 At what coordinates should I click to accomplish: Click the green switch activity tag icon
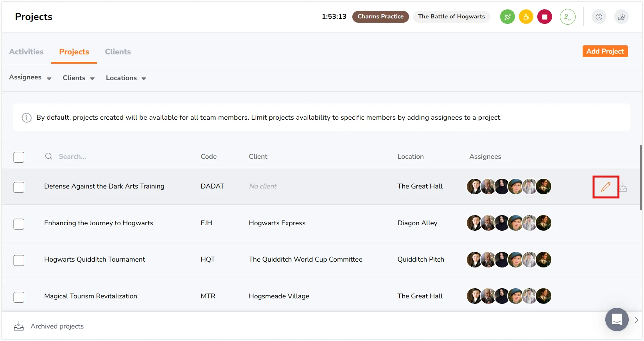tap(507, 17)
